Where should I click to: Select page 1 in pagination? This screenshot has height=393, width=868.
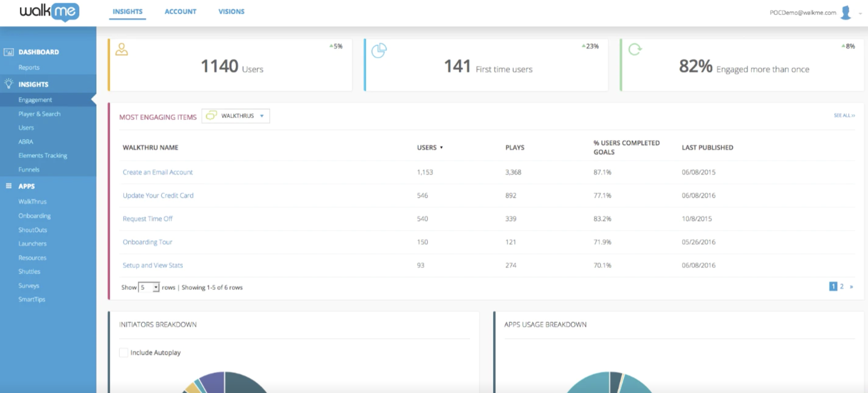pos(833,286)
